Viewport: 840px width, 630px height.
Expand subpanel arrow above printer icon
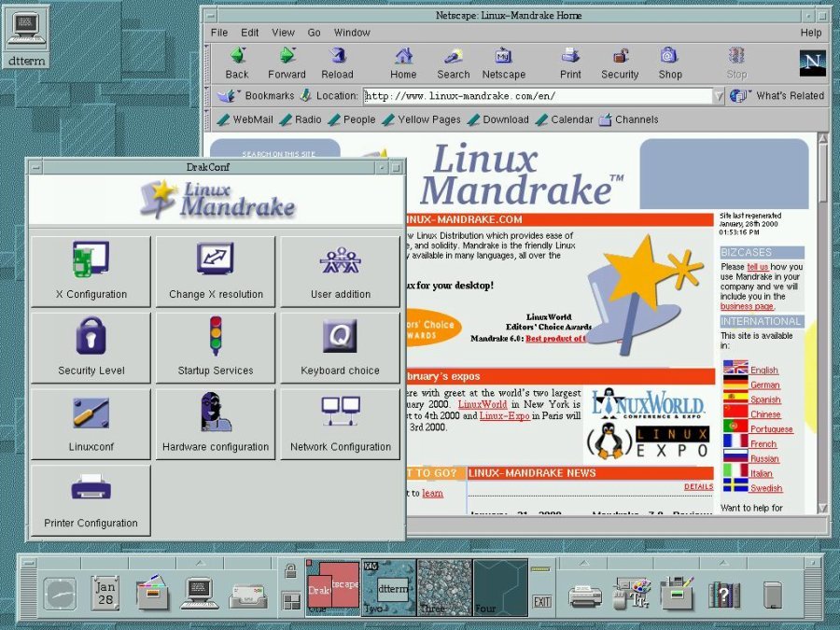point(584,563)
